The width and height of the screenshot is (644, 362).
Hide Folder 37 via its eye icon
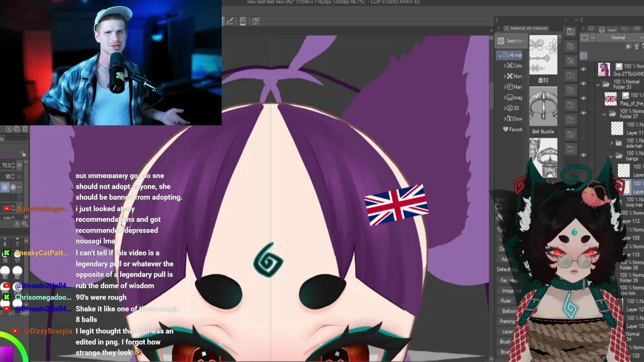[x=584, y=113]
